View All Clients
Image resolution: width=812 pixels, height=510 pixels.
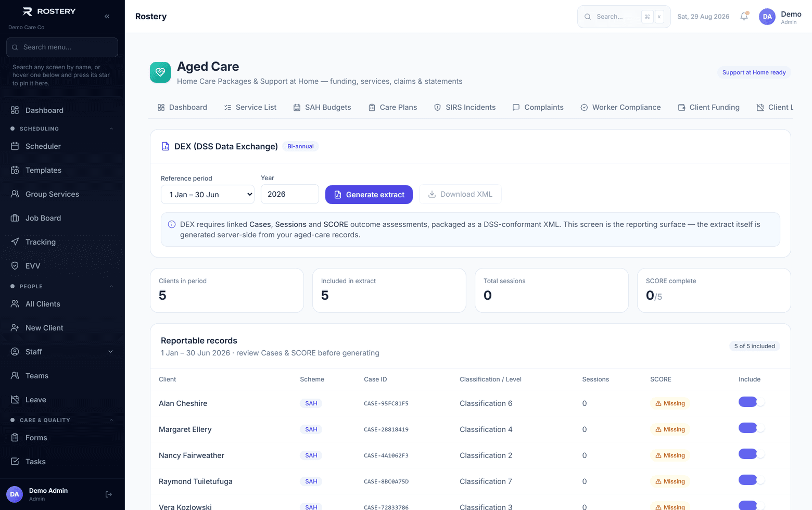[x=62, y=304]
